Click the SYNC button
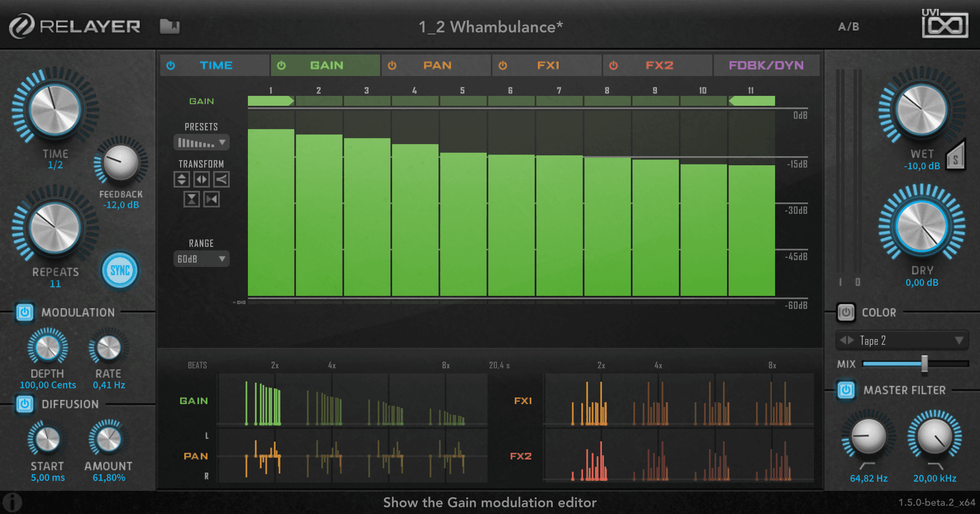 (119, 270)
